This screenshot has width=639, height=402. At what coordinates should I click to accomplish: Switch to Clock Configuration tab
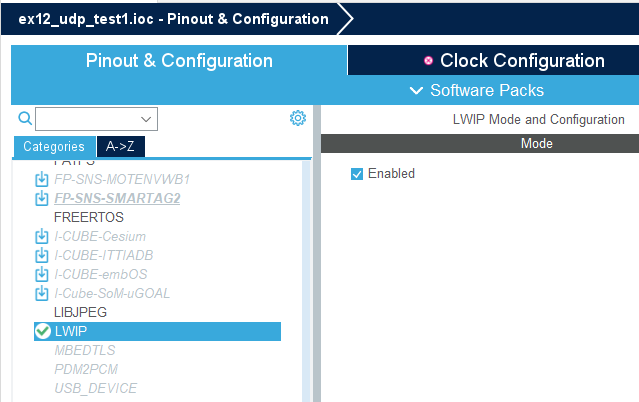494,60
